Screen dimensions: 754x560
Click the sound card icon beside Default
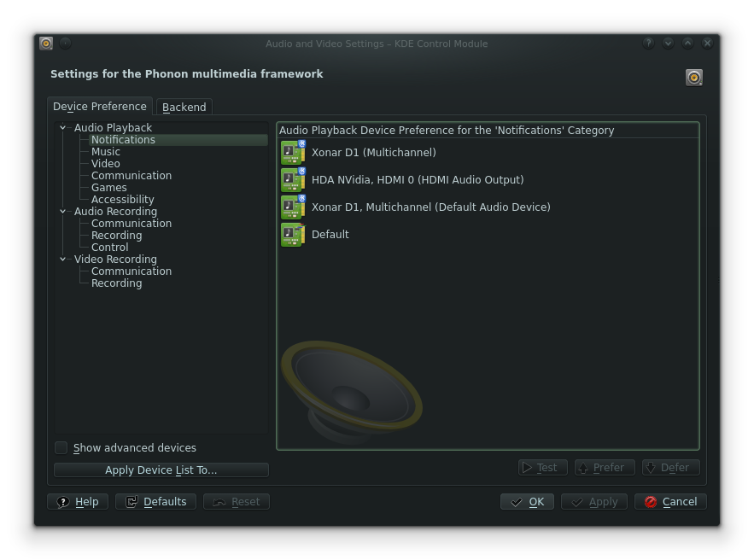tap(293, 235)
